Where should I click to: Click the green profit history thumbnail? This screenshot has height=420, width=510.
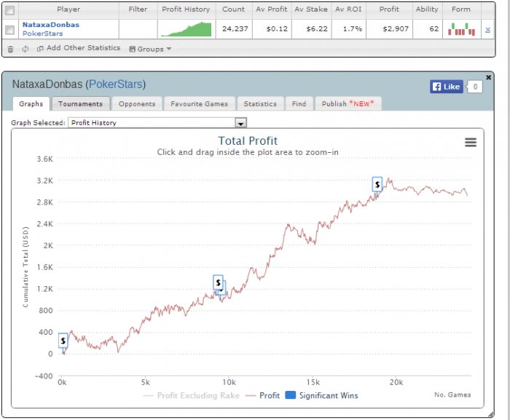tap(187, 29)
